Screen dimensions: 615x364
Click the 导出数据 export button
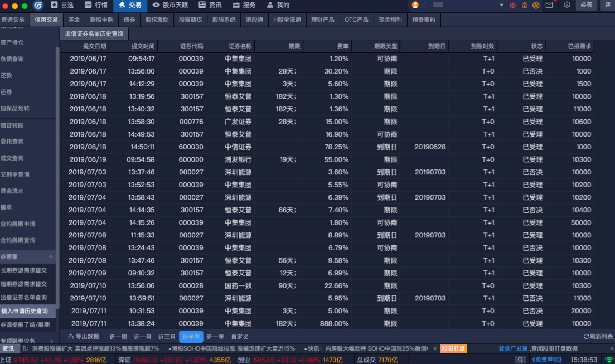[x=83, y=337]
